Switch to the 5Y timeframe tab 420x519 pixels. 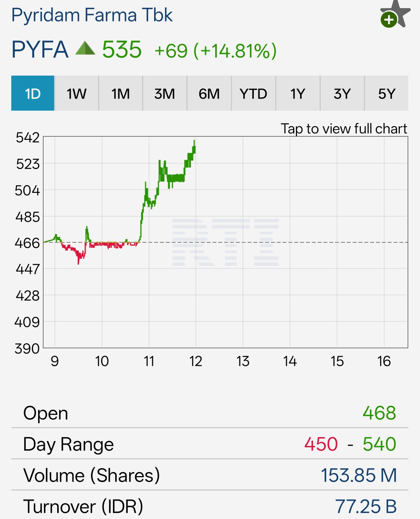(387, 94)
